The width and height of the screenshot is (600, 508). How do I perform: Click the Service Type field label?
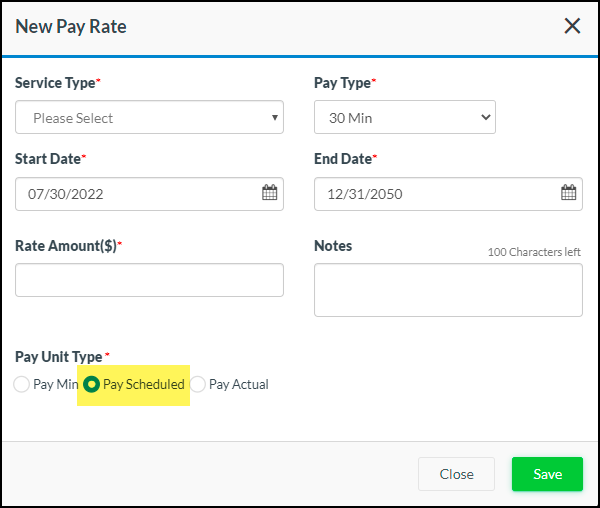[x=57, y=83]
